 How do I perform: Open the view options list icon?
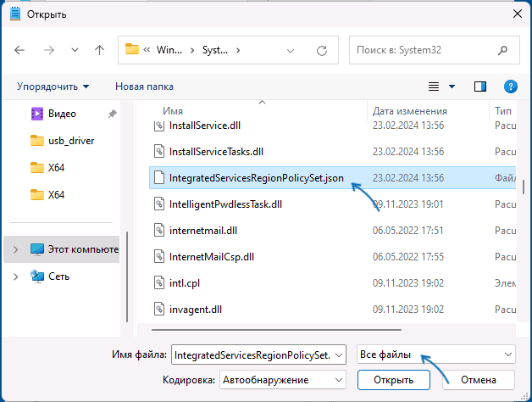[435, 87]
